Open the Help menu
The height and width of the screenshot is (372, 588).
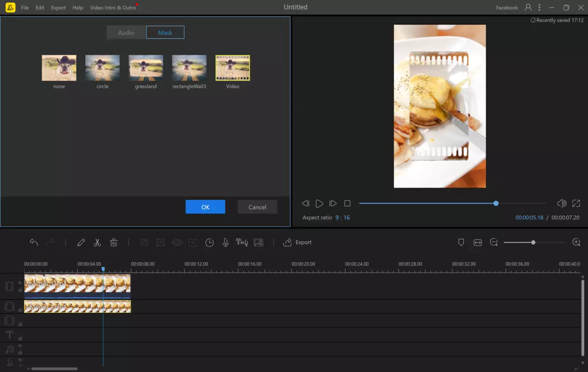78,7
